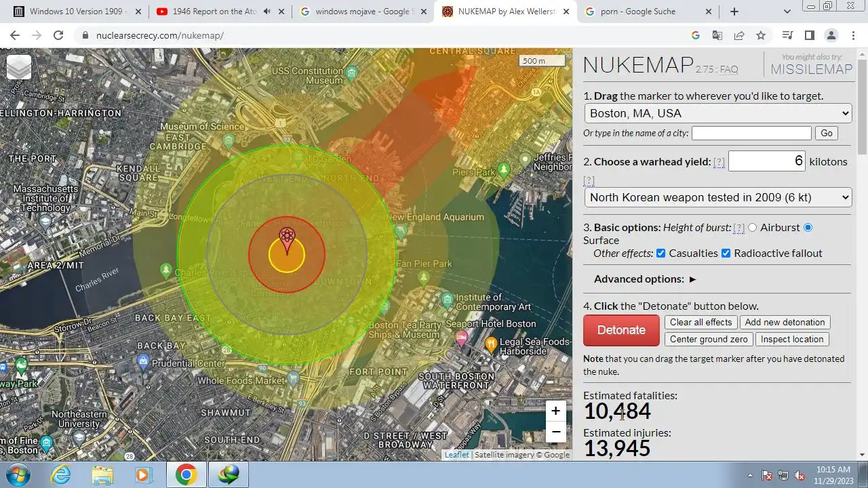
Task: Open the MISSILEMAP link
Action: pos(811,69)
